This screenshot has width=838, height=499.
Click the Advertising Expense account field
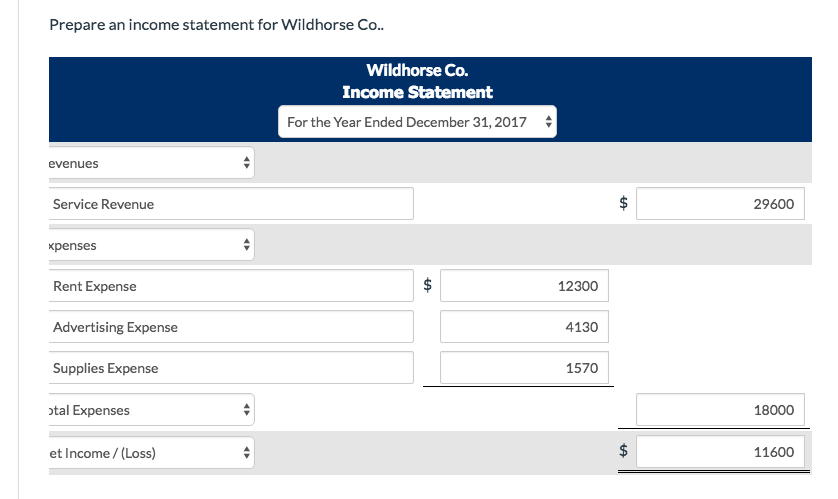[231, 327]
